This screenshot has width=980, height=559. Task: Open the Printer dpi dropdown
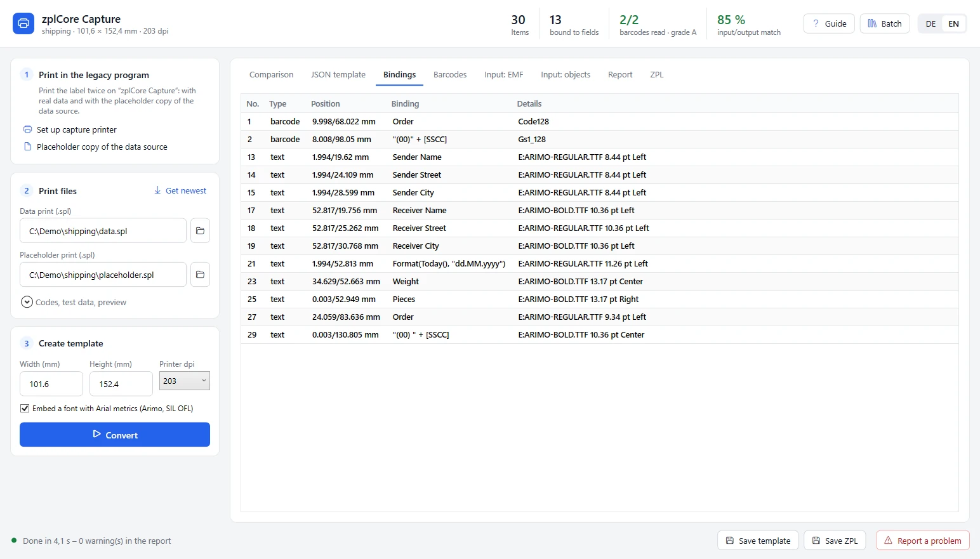click(x=185, y=381)
